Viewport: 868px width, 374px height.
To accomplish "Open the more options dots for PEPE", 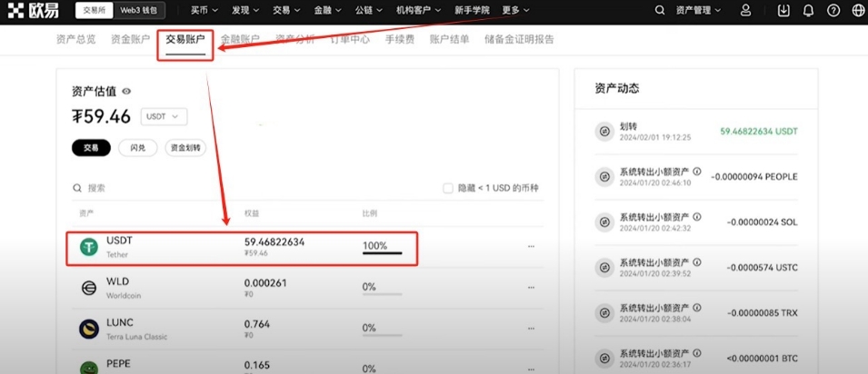I will (532, 369).
